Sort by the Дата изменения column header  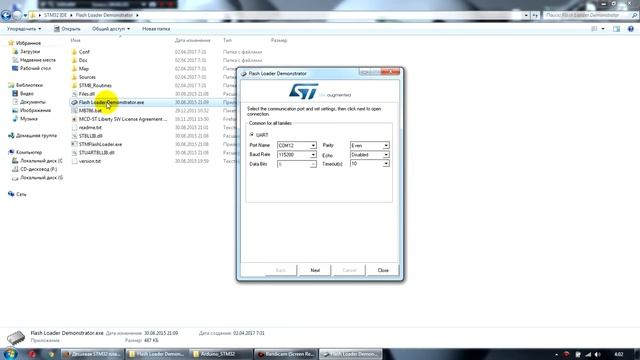pos(193,40)
